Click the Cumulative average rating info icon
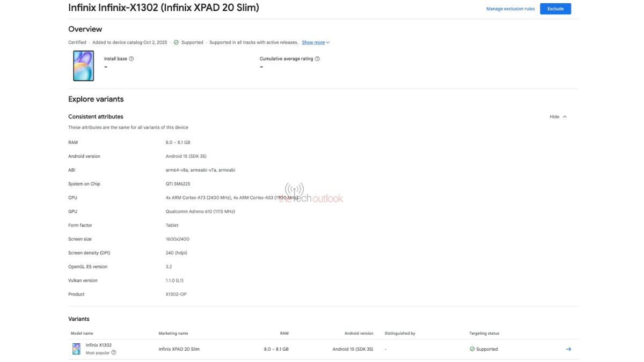The height and width of the screenshot is (362, 644). (x=317, y=58)
